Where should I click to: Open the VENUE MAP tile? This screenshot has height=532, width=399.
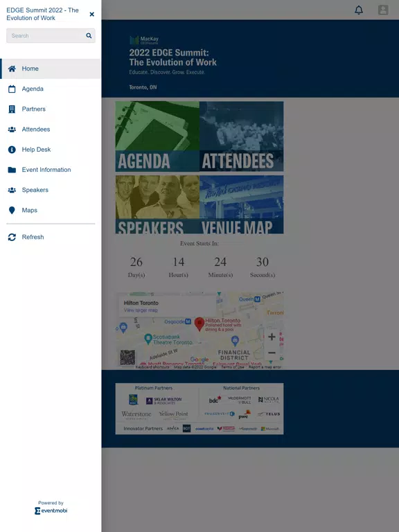(x=242, y=204)
